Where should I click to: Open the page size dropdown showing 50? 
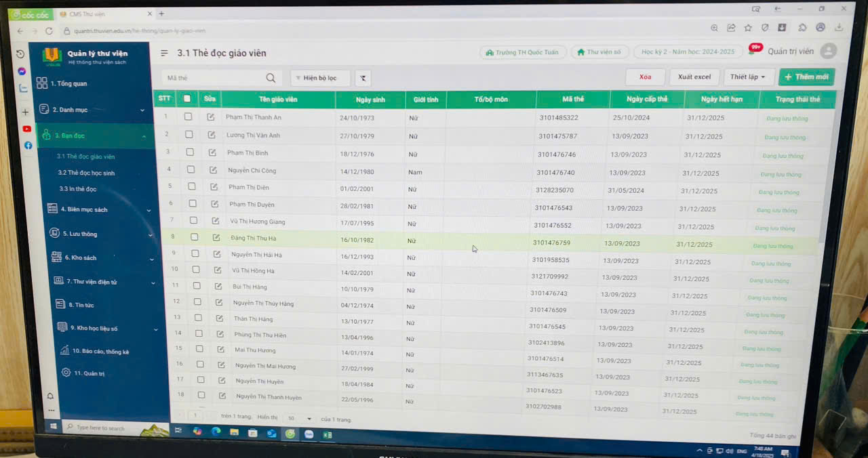click(x=298, y=419)
